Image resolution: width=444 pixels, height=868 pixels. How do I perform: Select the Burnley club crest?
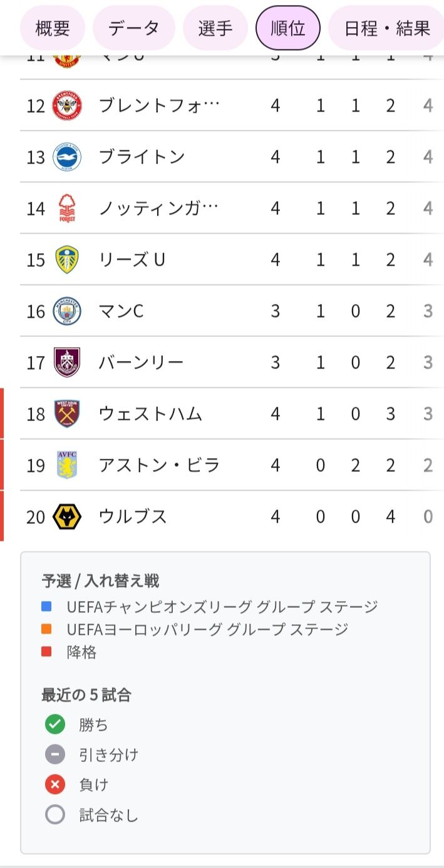[67, 362]
